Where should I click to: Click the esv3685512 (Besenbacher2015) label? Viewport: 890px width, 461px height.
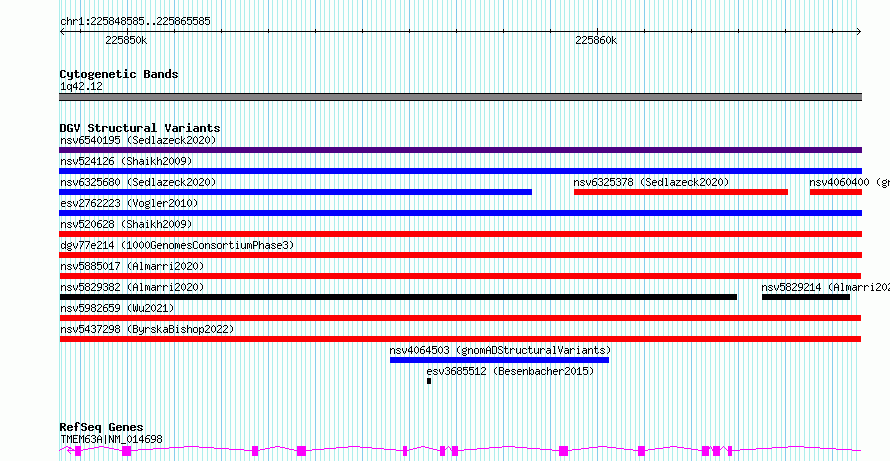[x=510, y=371]
